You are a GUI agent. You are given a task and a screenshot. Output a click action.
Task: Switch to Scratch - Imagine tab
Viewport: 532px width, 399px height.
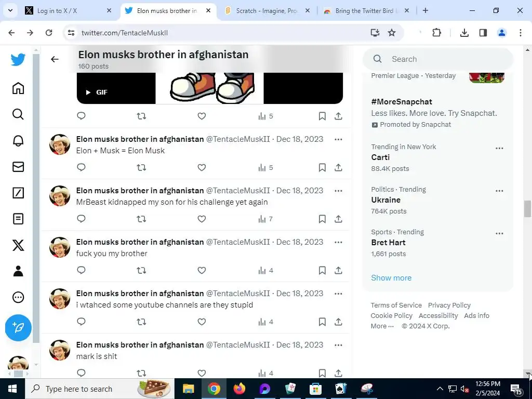267,11
